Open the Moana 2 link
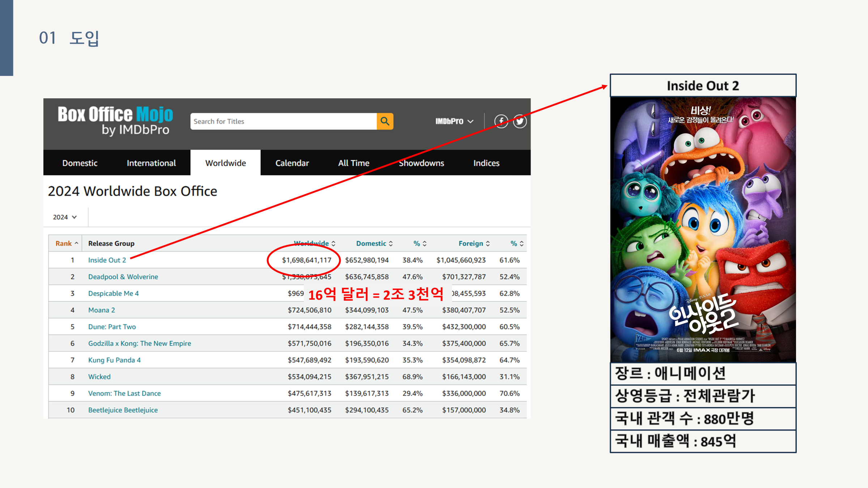 [102, 310]
